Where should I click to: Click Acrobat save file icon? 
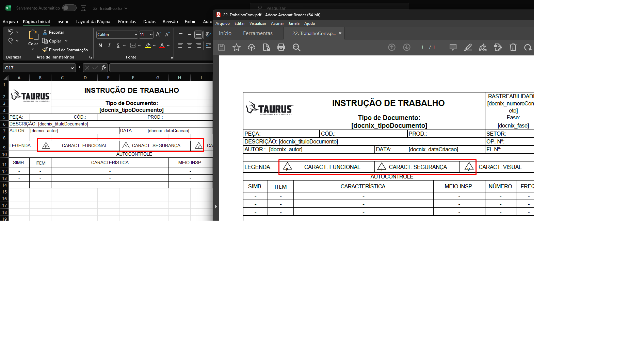222,47
